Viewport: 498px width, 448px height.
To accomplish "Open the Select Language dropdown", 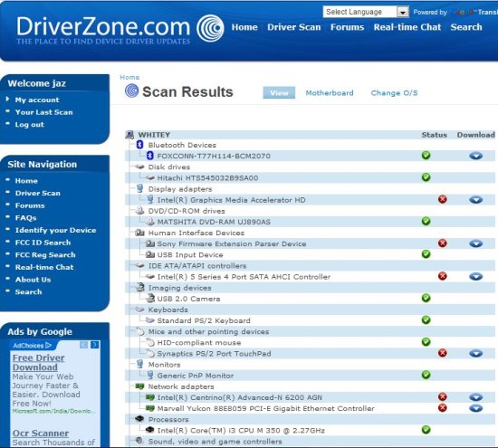I will (x=366, y=12).
